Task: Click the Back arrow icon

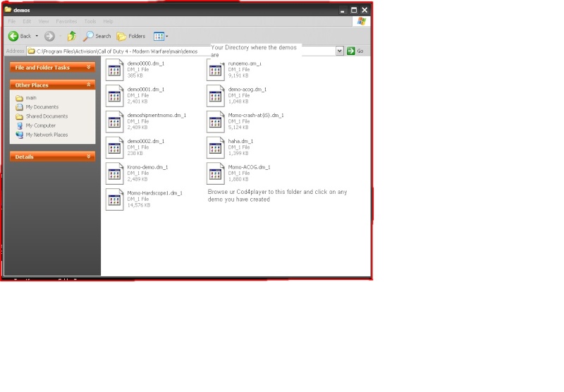Action: [x=13, y=36]
